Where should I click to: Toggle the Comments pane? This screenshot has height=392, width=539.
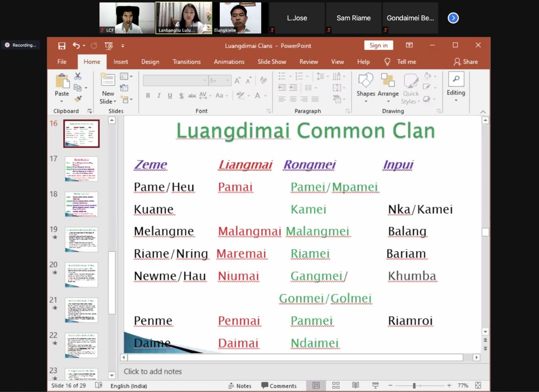(x=279, y=386)
